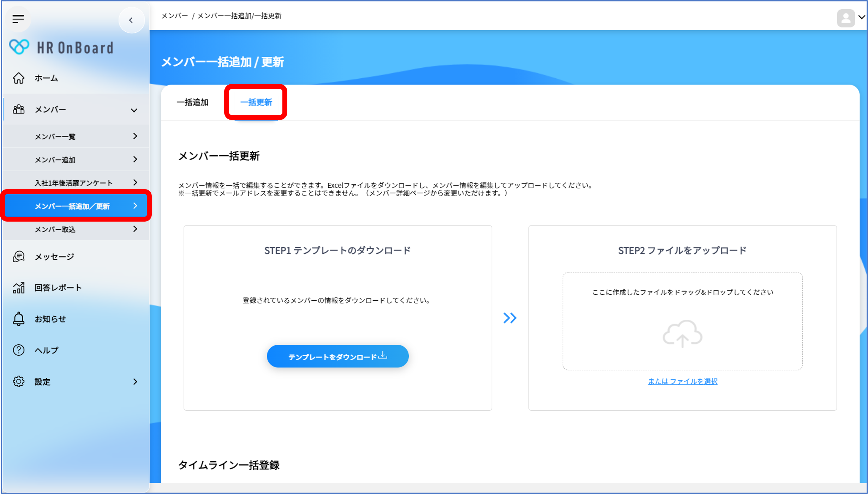
Task: Click the file drag-and-drop upload area
Action: point(682,321)
